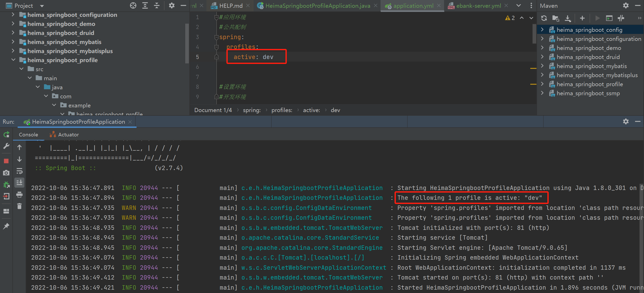Toggle scroll to end of console
Viewport: 644px width, 293px height.
pyautogui.click(x=19, y=183)
